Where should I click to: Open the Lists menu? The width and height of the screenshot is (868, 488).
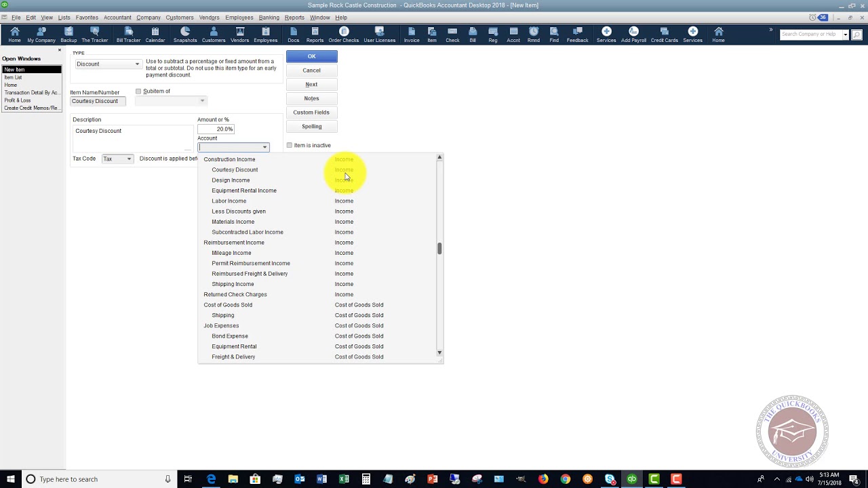[x=64, y=18]
